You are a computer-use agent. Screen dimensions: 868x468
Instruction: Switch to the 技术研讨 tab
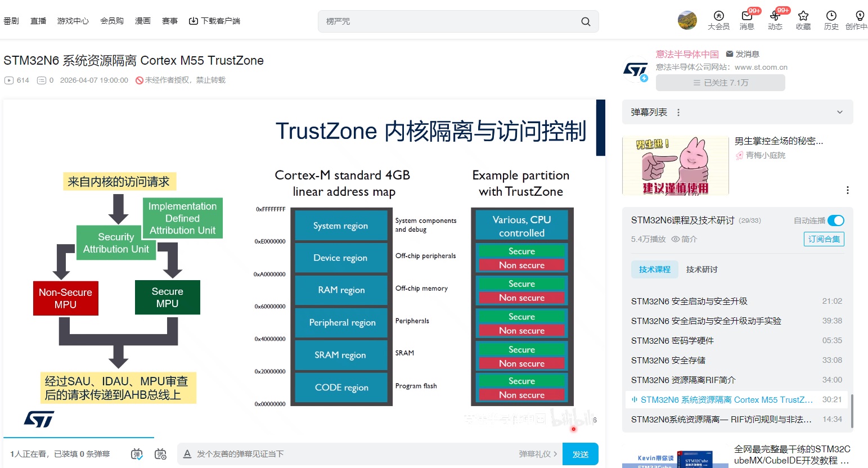[x=702, y=269]
